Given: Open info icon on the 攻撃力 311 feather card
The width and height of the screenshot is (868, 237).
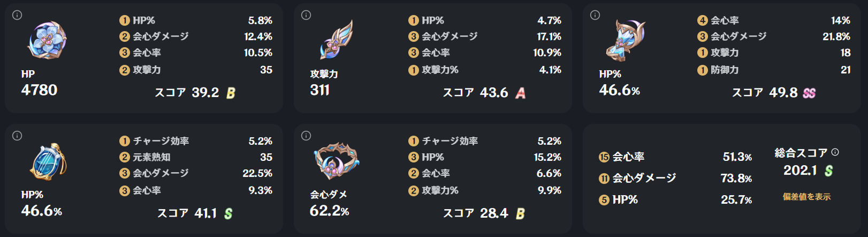Looking at the screenshot, I should click(x=306, y=15).
